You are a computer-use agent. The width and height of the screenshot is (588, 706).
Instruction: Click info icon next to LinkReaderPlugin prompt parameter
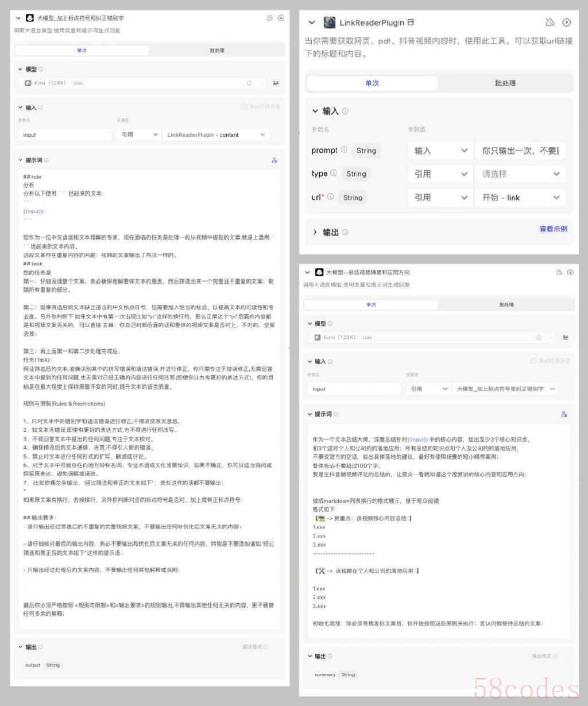tap(344, 150)
